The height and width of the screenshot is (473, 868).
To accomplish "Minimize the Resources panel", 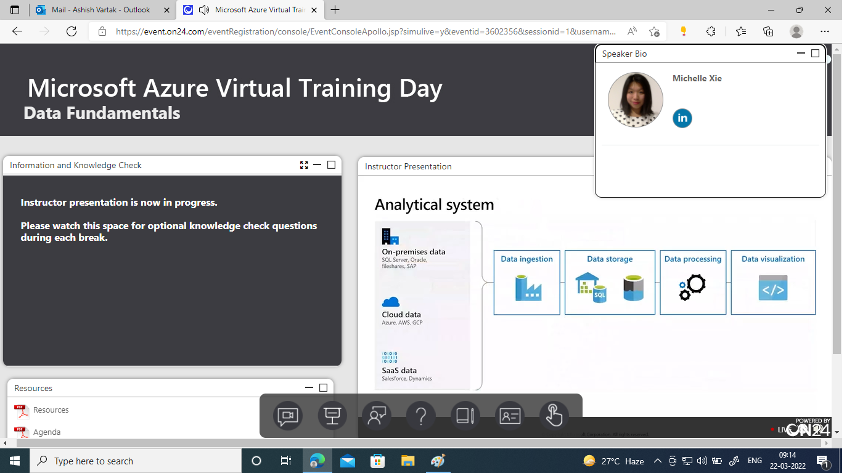I will [x=309, y=388].
